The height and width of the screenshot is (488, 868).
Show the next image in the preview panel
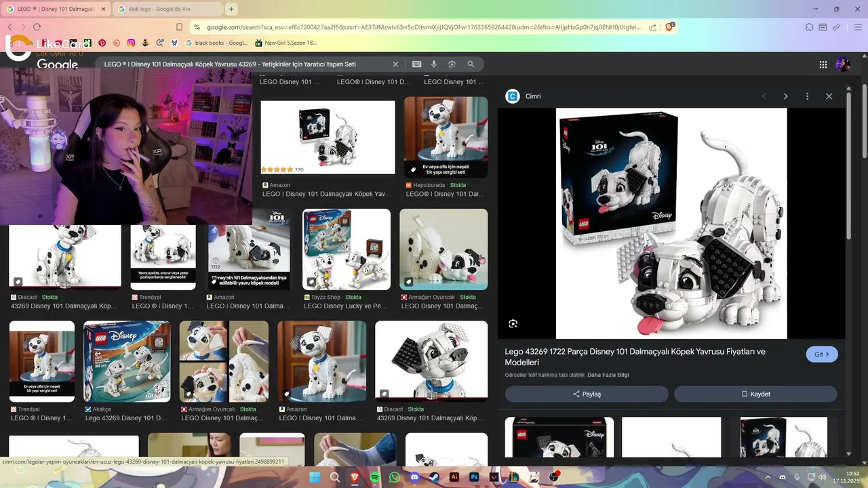785,96
